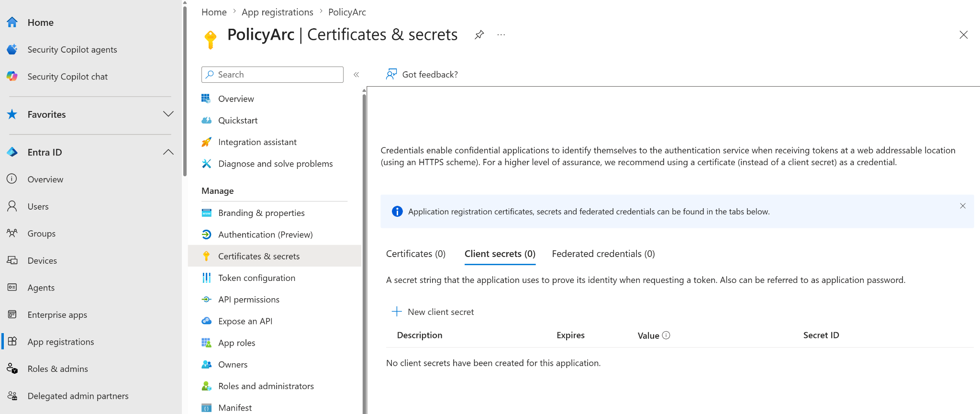Image resolution: width=980 pixels, height=414 pixels.
Task: Click the 'No client secrets have been created' message
Action: pos(493,363)
